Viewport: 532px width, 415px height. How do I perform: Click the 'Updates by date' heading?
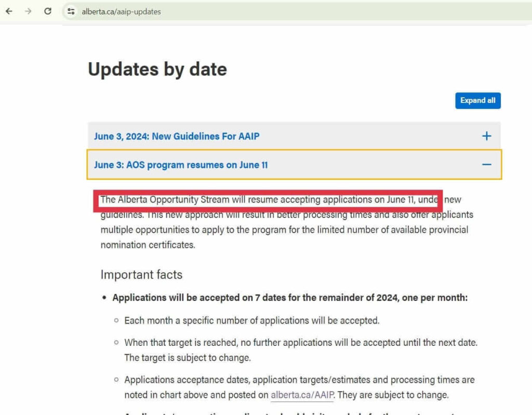[157, 69]
